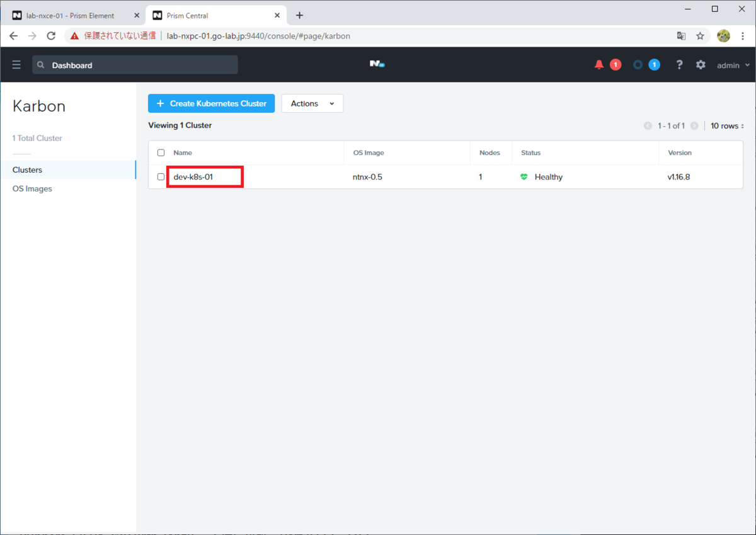Switch to lab-nxce-01 Prism Element tab
The height and width of the screenshot is (535, 756).
point(74,15)
